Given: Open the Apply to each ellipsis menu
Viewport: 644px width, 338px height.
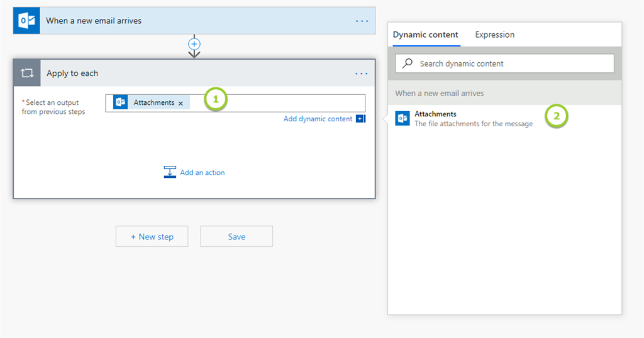Looking at the screenshot, I should click(x=362, y=74).
